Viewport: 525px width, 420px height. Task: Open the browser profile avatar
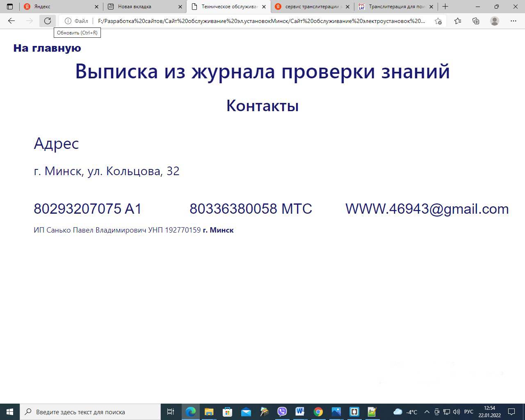[x=495, y=21]
